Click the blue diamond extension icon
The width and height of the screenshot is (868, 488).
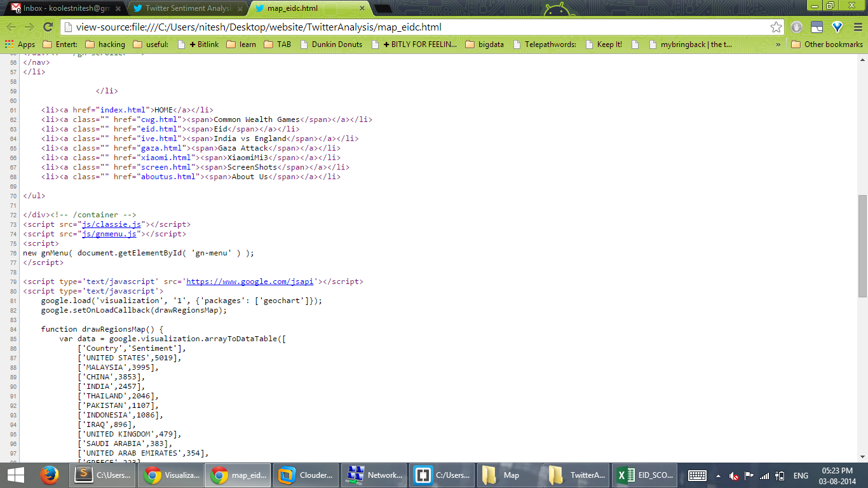tap(837, 27)
